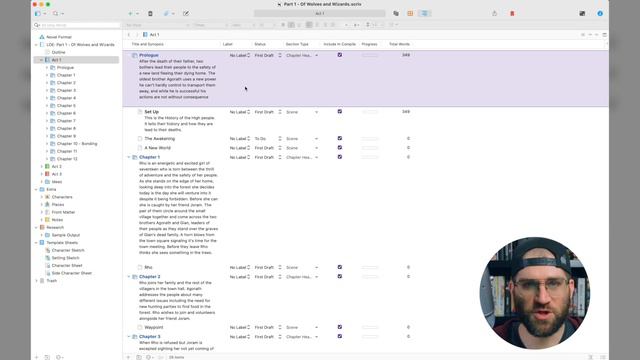Toggle Include in Compile for Chapter 1

click(x=340, y=157)
